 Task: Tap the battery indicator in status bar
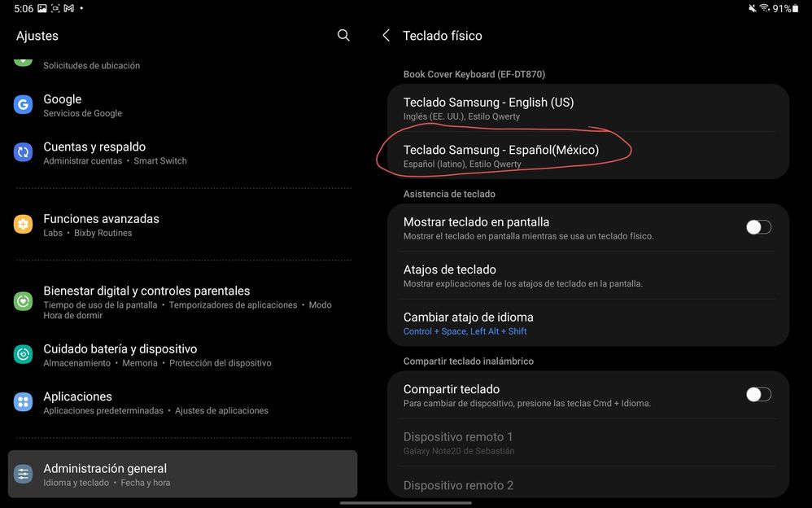pyautogui.click(x=796, y=8)
